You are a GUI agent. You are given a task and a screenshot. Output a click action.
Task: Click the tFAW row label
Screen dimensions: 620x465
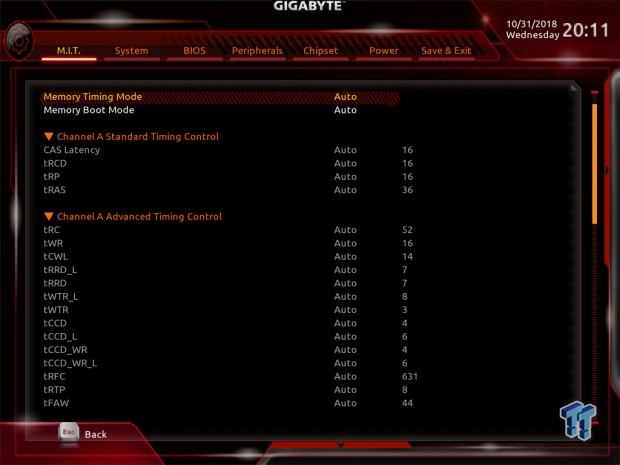click(x=56, y=403)
